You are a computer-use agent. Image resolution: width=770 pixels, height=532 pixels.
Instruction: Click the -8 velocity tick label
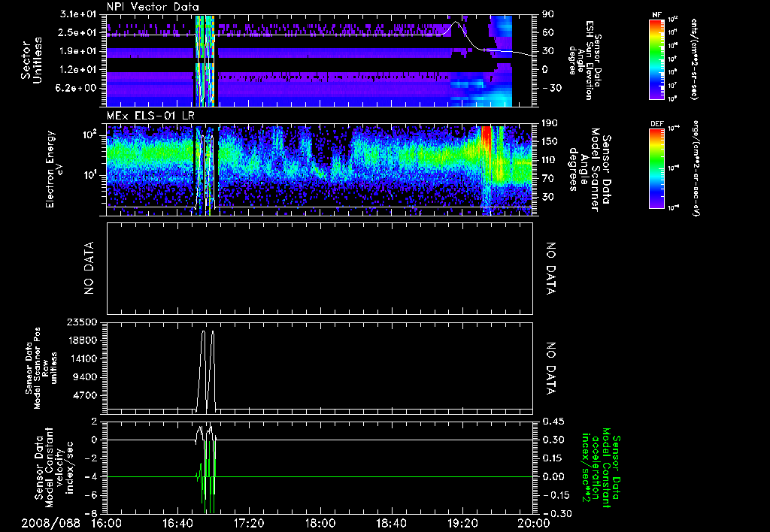point(92,513)
